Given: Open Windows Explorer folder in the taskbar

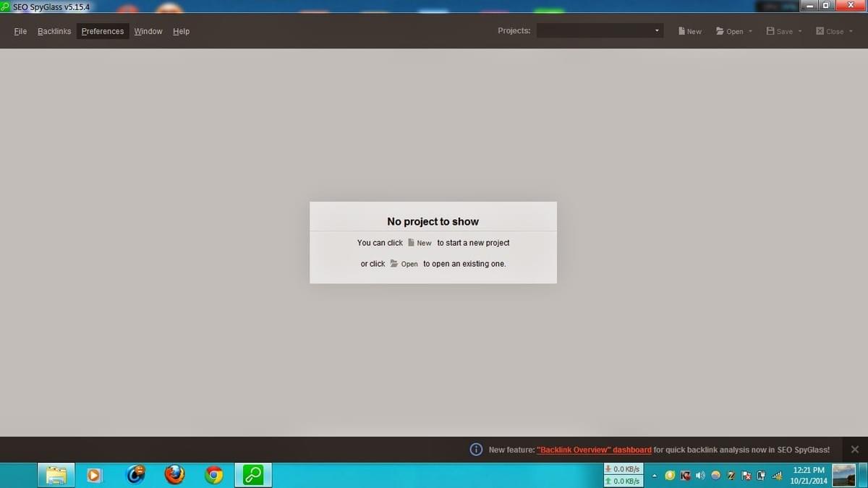Looking at the screenshot, I should 56,474.
